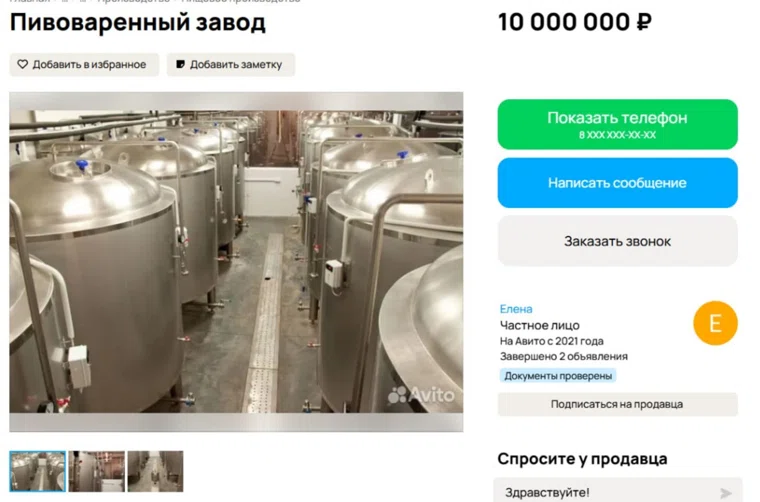Open seller profile link Елена

(516, 309)
